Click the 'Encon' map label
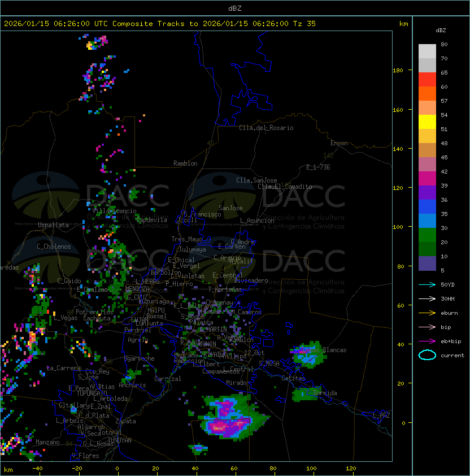Viewport: 470px width, 476px height. (x=339, y=143)
